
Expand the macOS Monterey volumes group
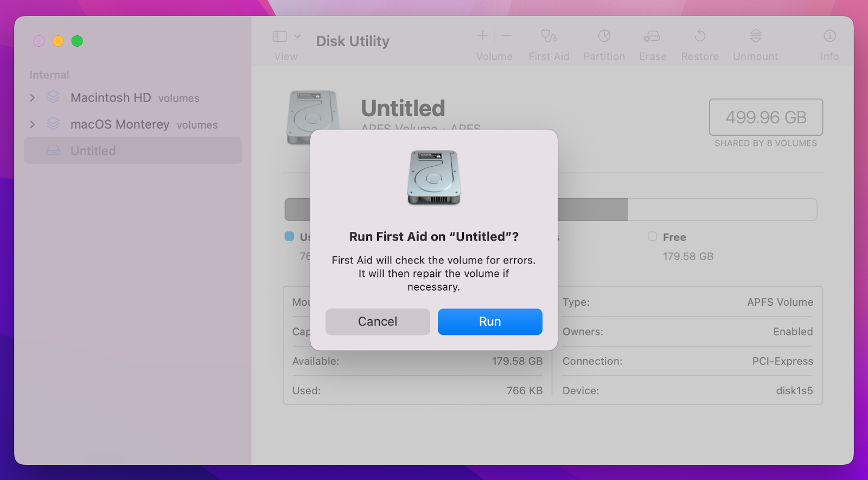(33, 124)
